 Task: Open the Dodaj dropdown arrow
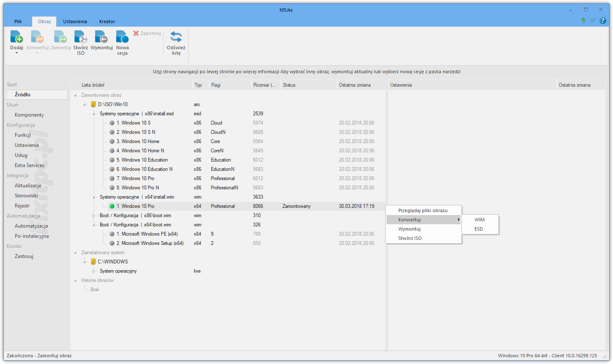[x=16, y=53]
